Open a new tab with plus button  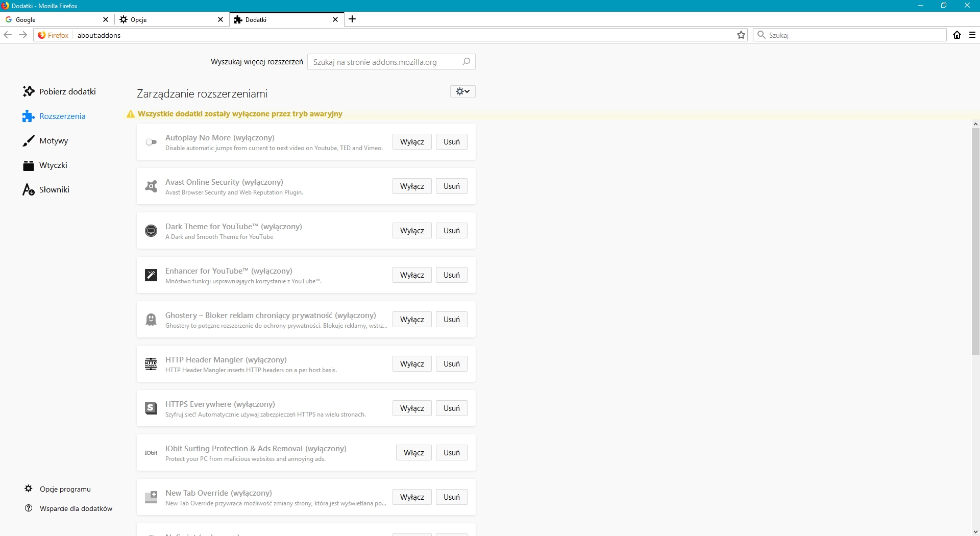pos(352,19)
